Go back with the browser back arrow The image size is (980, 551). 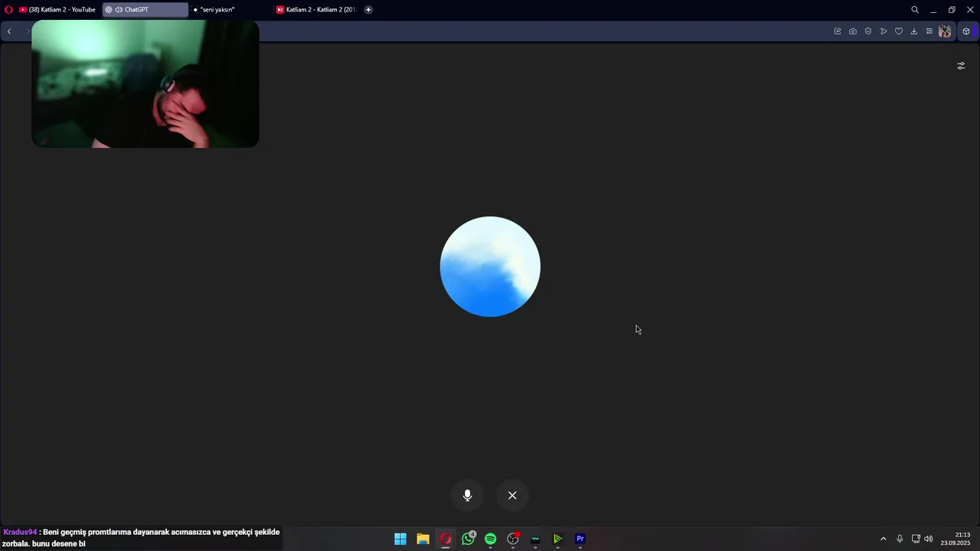(9, 31)
